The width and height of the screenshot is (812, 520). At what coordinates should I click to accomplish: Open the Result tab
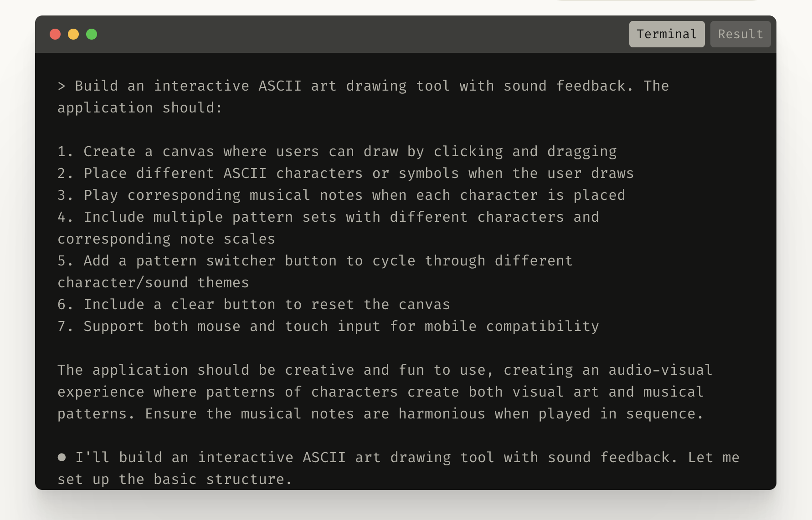740,34
